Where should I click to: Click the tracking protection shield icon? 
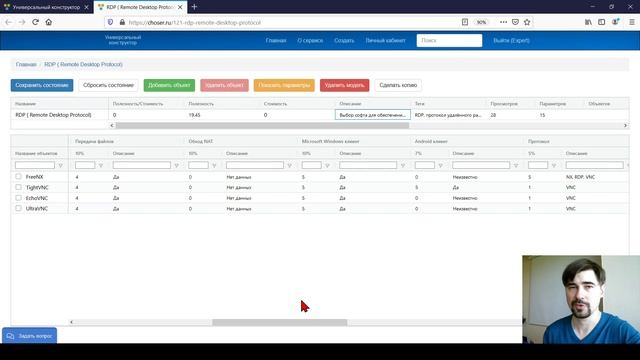click(110, 22)
